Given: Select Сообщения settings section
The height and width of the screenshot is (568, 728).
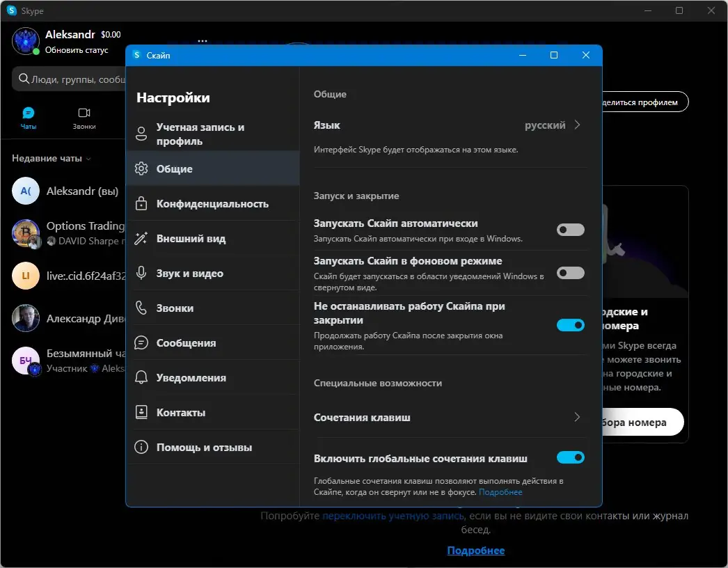Looking at the screenshot, I should (213, 342).
